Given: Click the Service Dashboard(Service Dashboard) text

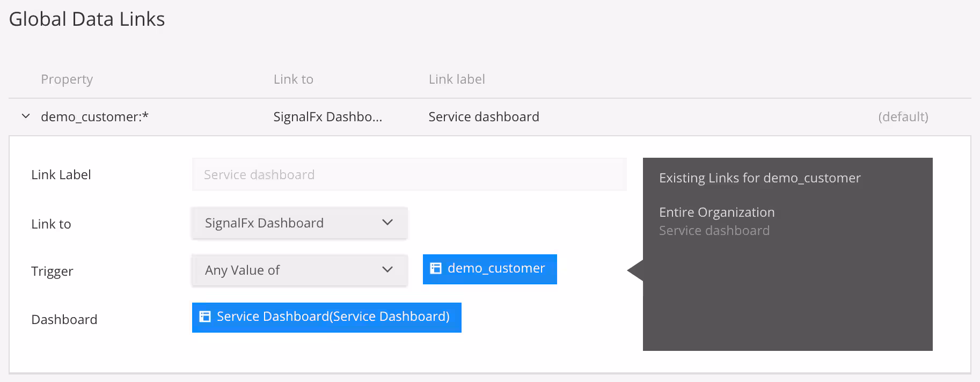Looking at the screenshot, I should click(333, 317).
